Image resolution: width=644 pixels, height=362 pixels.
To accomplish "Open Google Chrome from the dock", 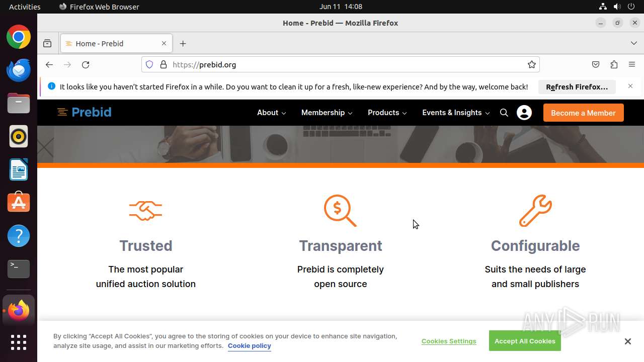I will (x=19, y=37).
